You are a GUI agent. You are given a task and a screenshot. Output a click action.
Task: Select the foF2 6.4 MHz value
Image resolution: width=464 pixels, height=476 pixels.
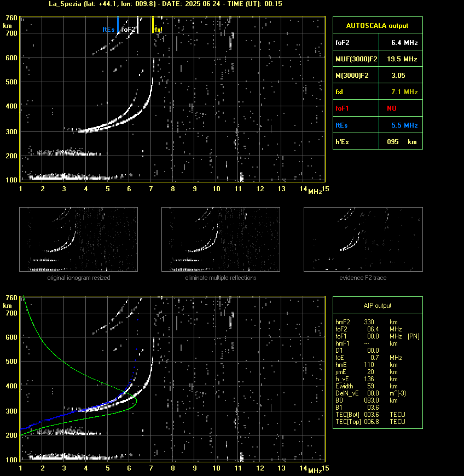click(x=404, y=43)
